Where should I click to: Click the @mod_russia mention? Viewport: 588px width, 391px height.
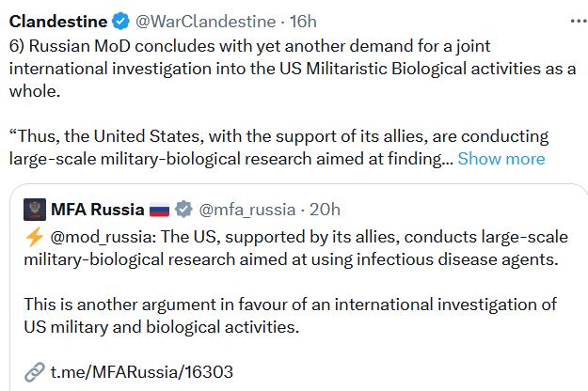pyautogui.click(x=102, y=235)
